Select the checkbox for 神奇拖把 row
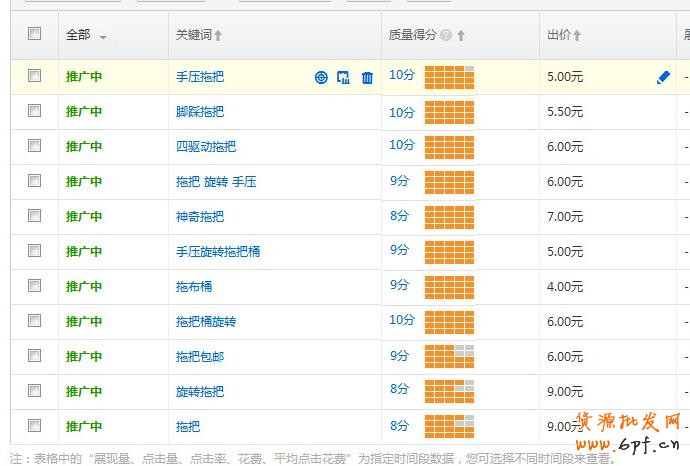690x466 pixels. click(x=35, y=216)
